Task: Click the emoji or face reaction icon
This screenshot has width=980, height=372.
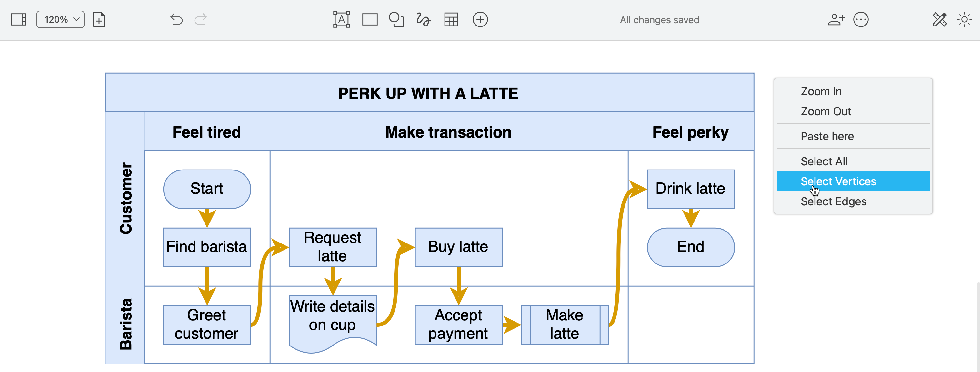Action: tap(861, 19)
